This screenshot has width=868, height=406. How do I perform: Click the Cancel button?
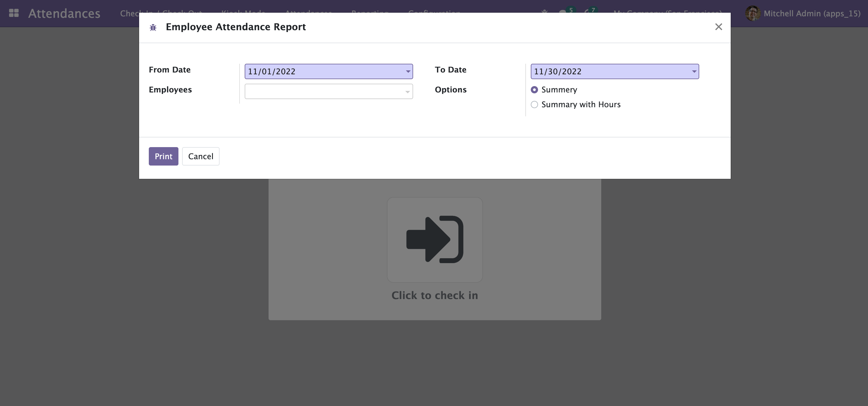201,156
